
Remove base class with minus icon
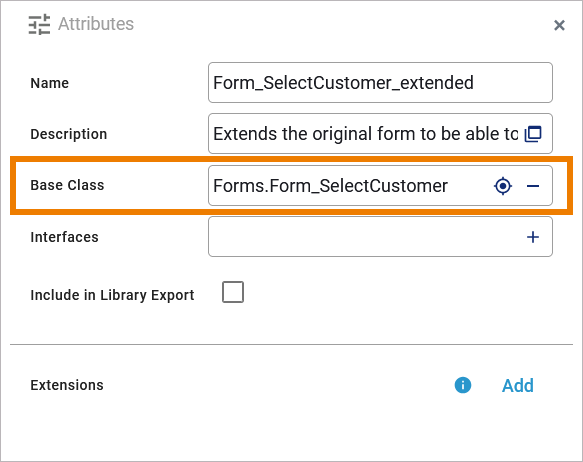[x=533, y=186]
